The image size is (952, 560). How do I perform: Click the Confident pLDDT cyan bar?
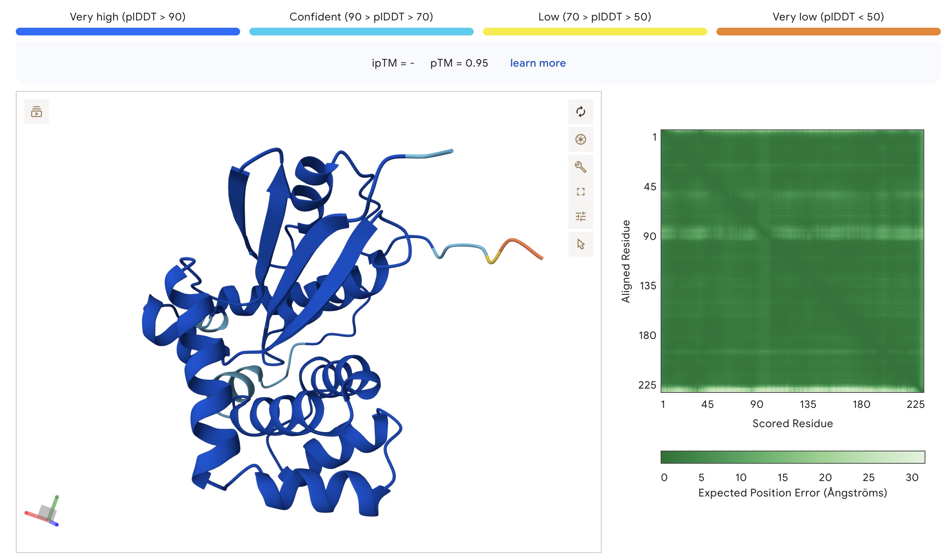361,32
